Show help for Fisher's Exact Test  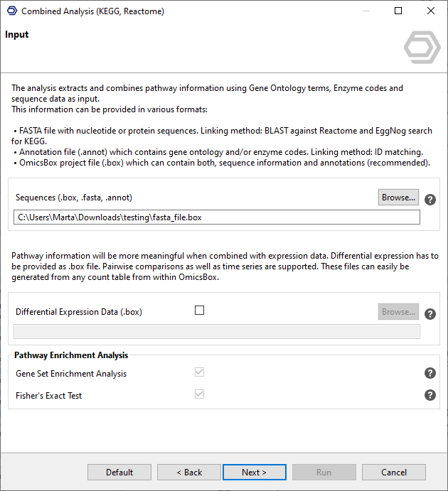(x=430, y=396)
